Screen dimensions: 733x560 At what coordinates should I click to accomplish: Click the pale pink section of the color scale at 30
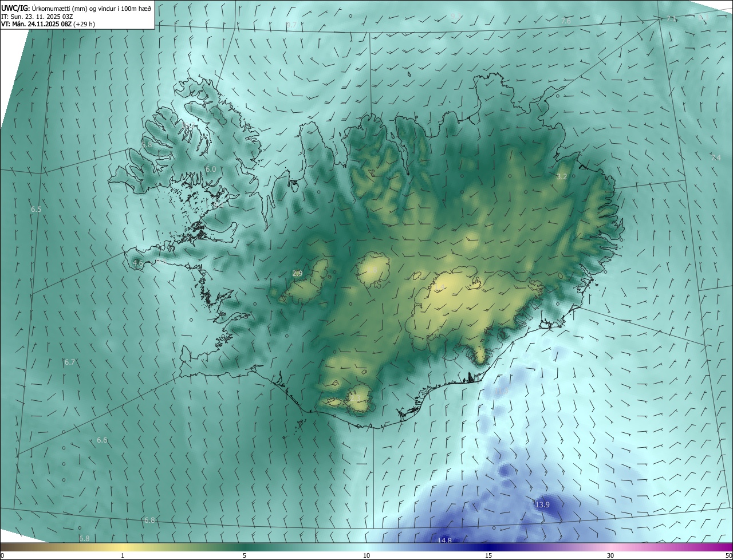pos(610,547)
